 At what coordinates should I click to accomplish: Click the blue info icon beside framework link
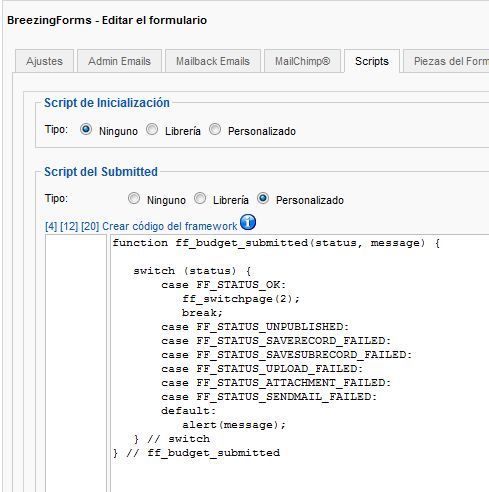click(248, 222)
